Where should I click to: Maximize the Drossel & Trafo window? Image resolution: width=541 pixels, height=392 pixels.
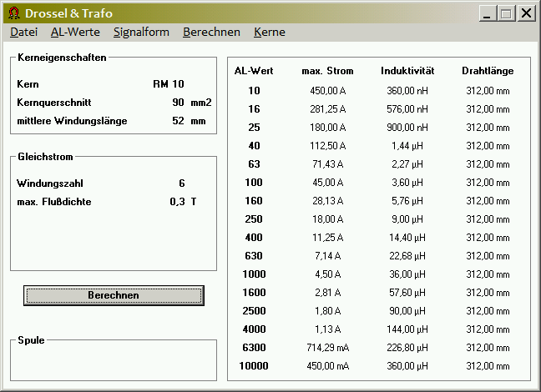click(x=506, y=13)
